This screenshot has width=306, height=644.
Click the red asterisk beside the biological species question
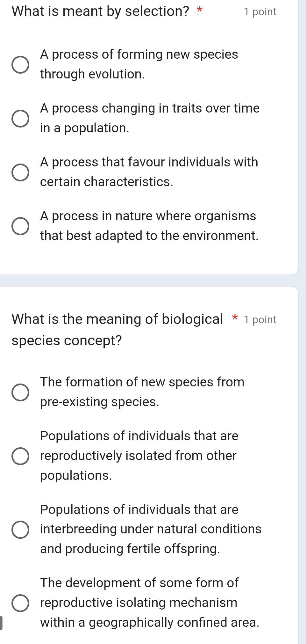pos(235,318)
